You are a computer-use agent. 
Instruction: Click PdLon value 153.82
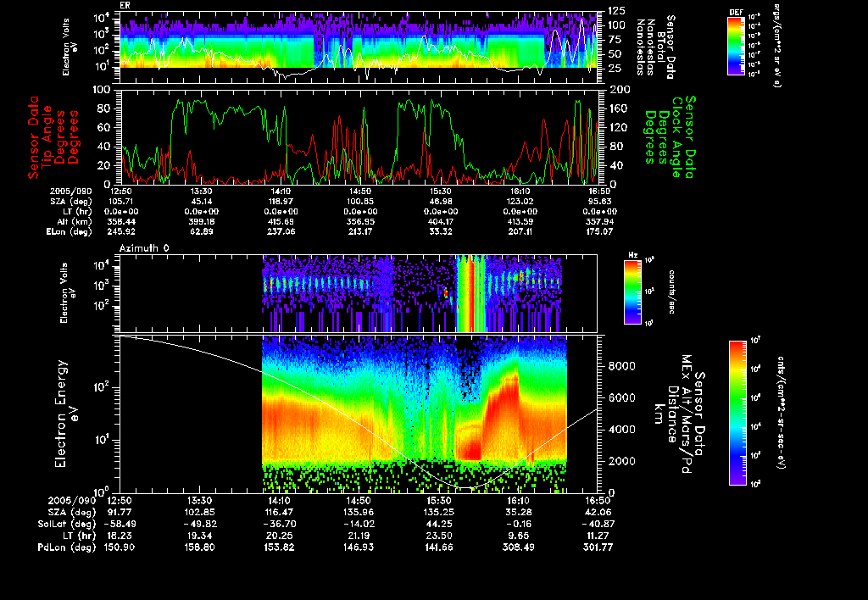[x=279, y=547]
